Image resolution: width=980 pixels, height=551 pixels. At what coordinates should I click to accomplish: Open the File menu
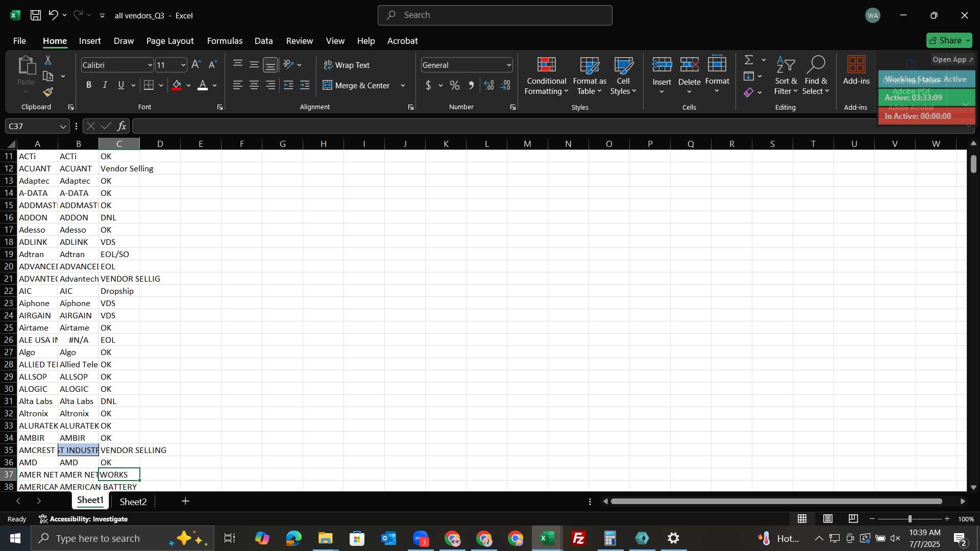19,41
